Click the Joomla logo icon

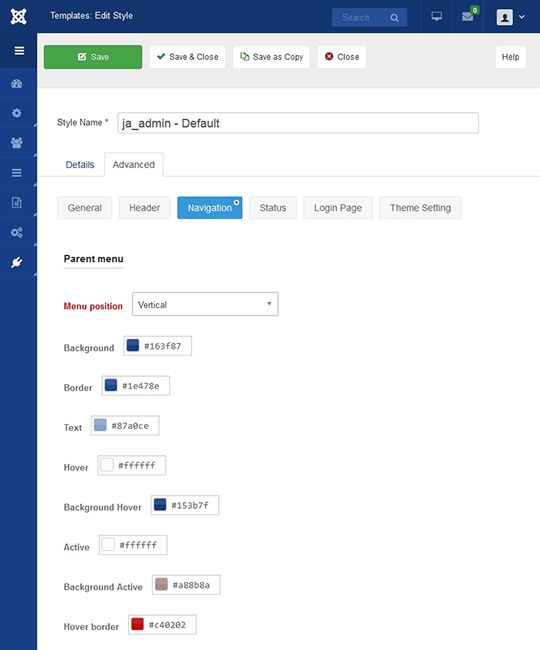(18, 17)
